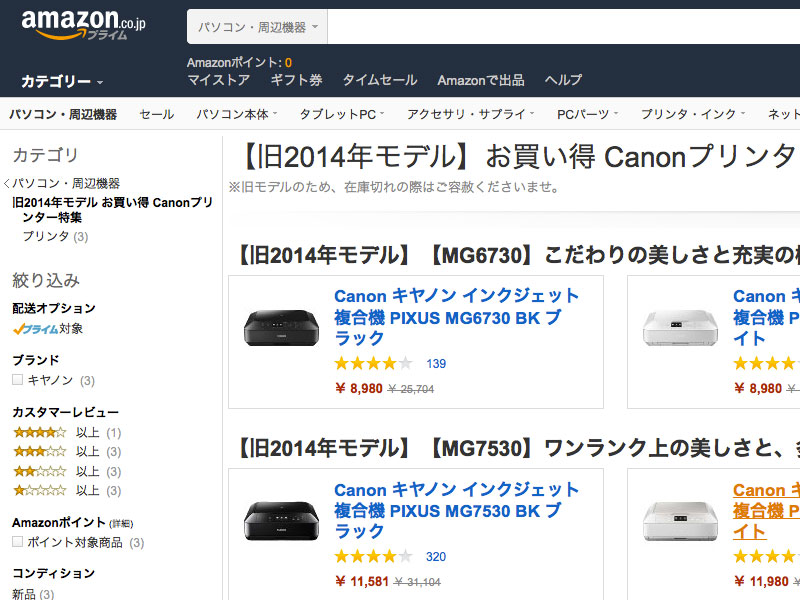The height and width of the screenshot is (600, 800).
Task: Open white MG7530 printer image
Action: click(x=681, y=520)
